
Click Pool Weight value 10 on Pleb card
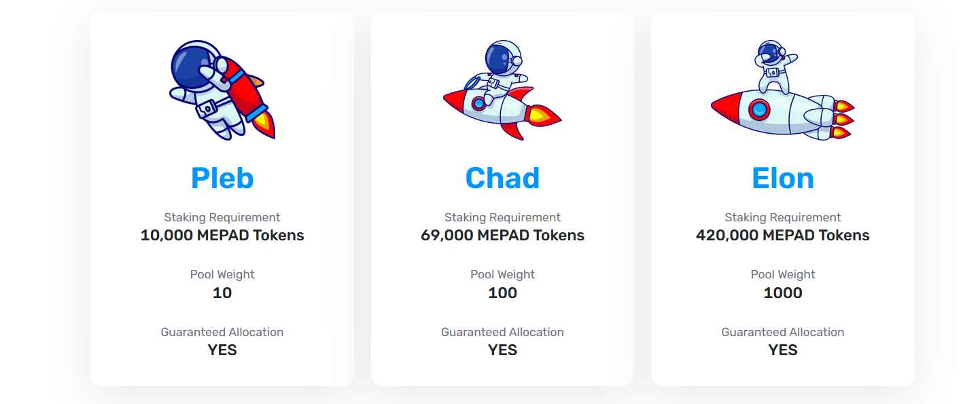point(222,293)
